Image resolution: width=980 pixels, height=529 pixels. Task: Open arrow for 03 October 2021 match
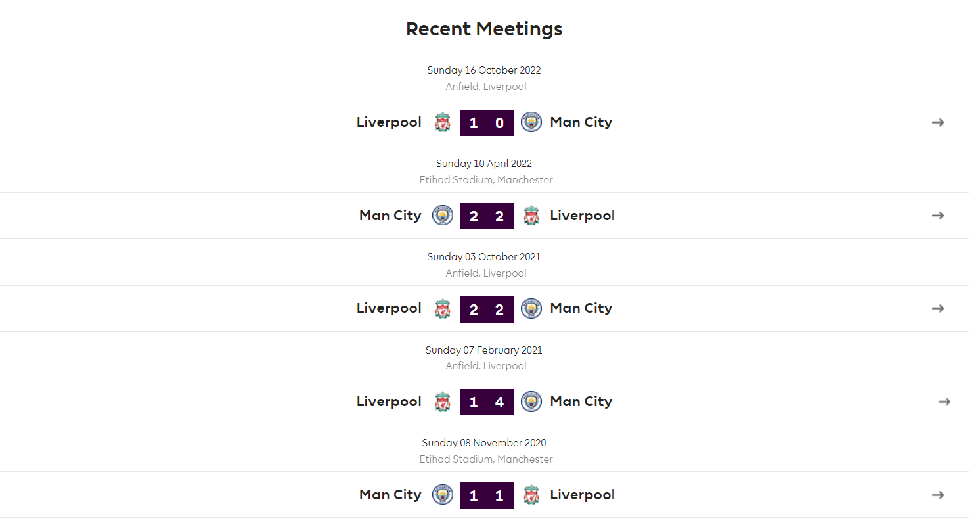click(x=938, y=308)
